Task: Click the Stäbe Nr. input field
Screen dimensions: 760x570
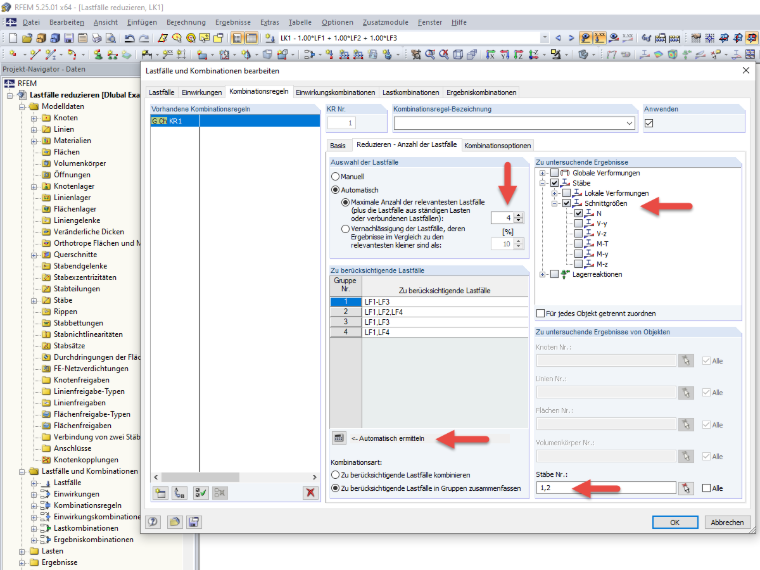Action: pos(606,488)
